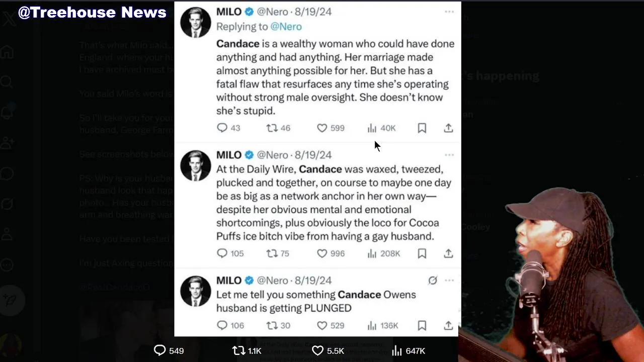Image resolution: width=644 pixels, height=362 pixels.
Task: Retweet the tweet with 75 reposts
Action: [272, 253]
